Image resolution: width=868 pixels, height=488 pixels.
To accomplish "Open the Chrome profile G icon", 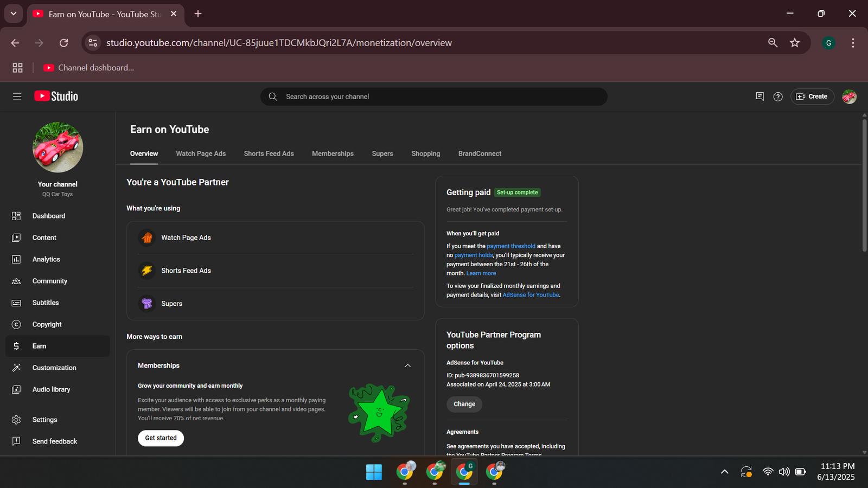I will coord(828,43).
